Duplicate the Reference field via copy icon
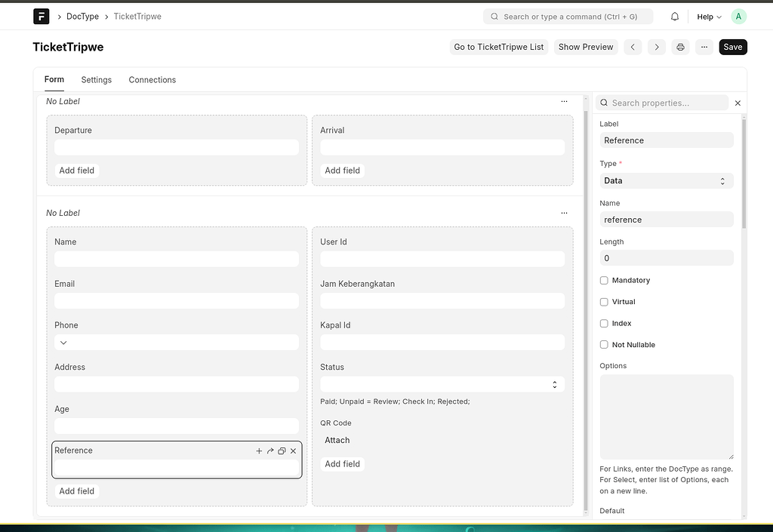The width and height of the screenshot is (773, 532). pyautogui.click(x=282, y=451)
